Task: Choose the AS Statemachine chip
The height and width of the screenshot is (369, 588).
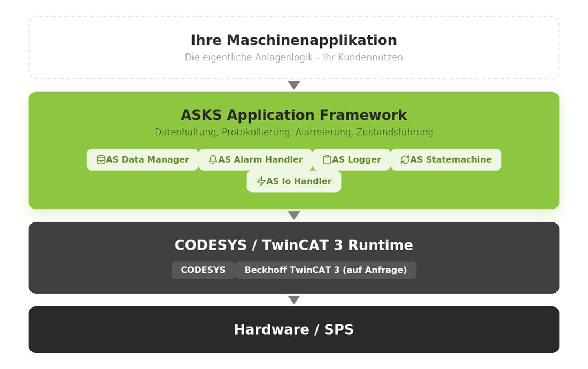Action: click(446, 160)
